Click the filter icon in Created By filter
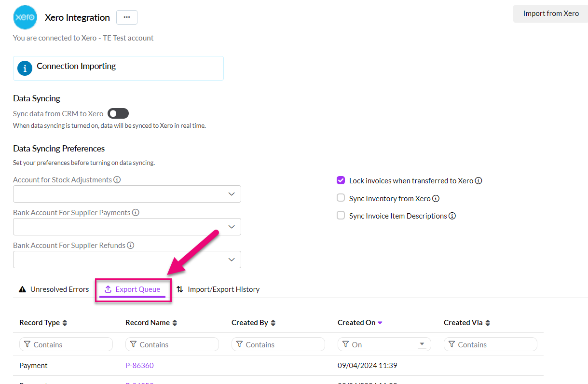The height and width of the screenshot is (384, 588). click(x=240, y=344)
